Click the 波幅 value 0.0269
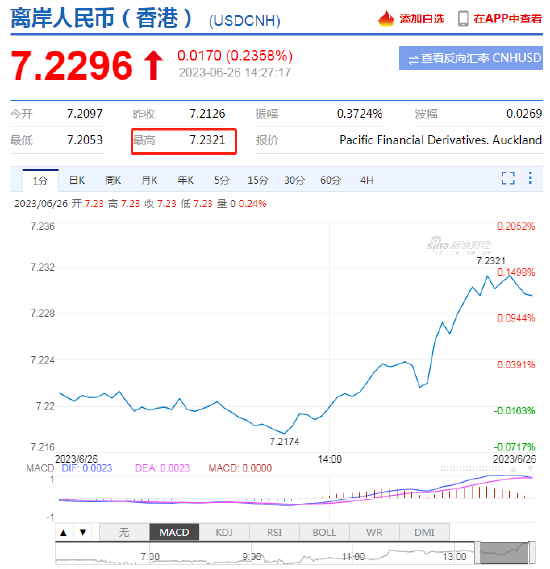This screenshot has height=569, width=550. point(524,114)
